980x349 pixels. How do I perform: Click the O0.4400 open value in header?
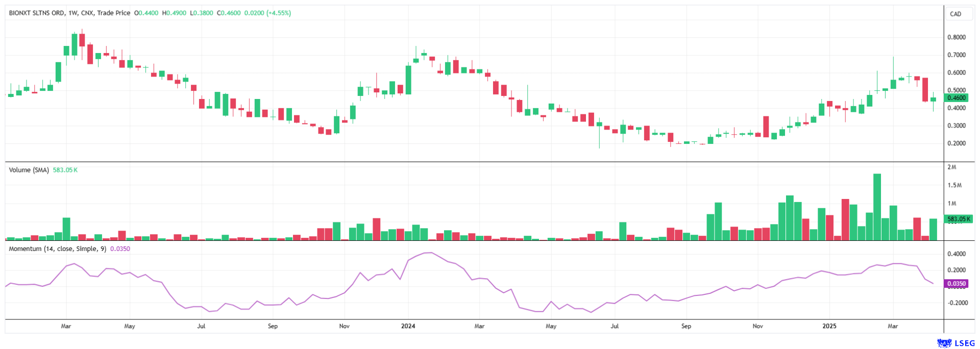pos(146,13)
